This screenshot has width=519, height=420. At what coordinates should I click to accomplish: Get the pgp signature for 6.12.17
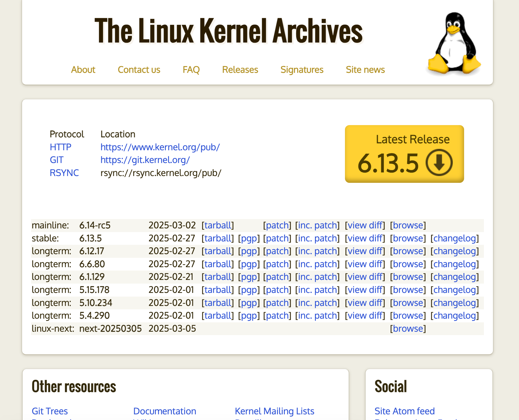tap(249, 251)
